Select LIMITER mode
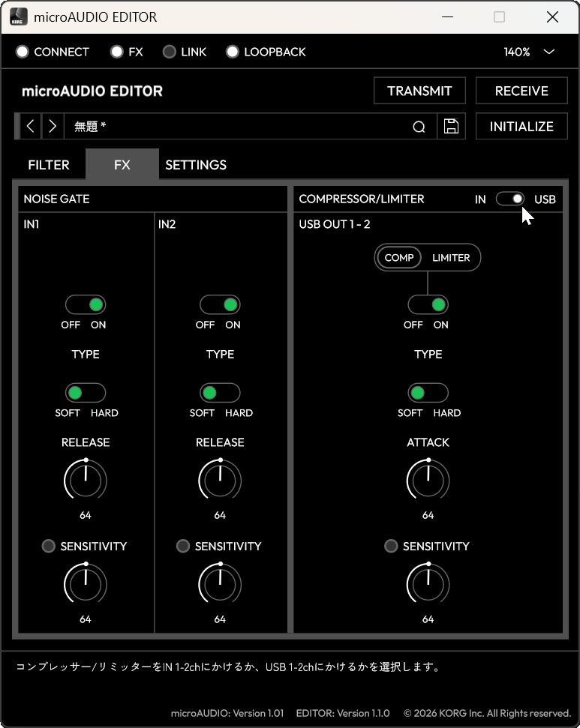 pyautogui.click(x=451, y=258)
